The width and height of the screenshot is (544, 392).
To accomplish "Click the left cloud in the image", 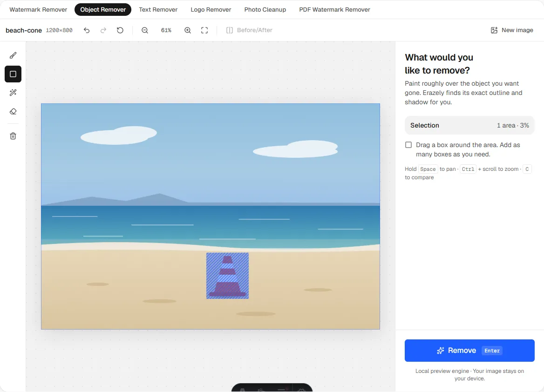I will 119,135.
